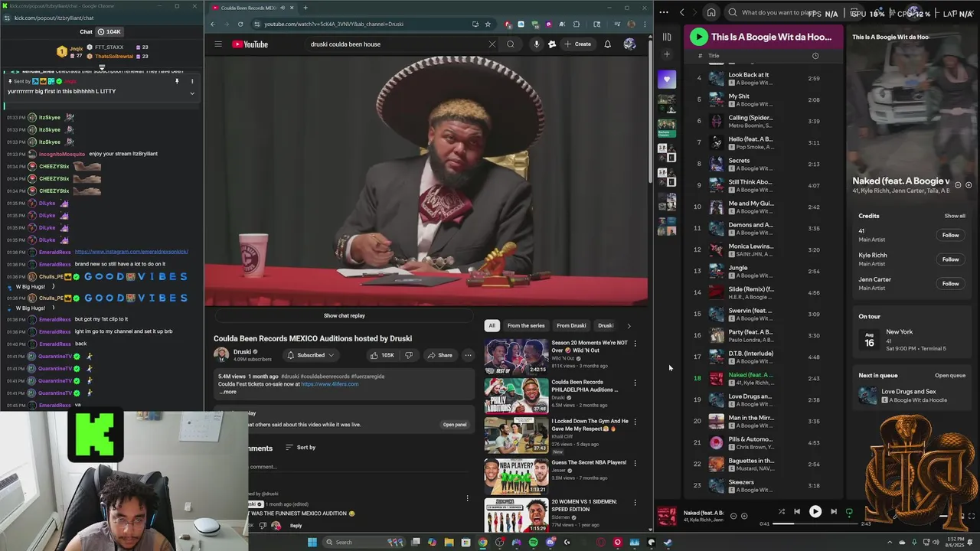
Task: Go to Spotify Home with the house icon
Action: 711,12
